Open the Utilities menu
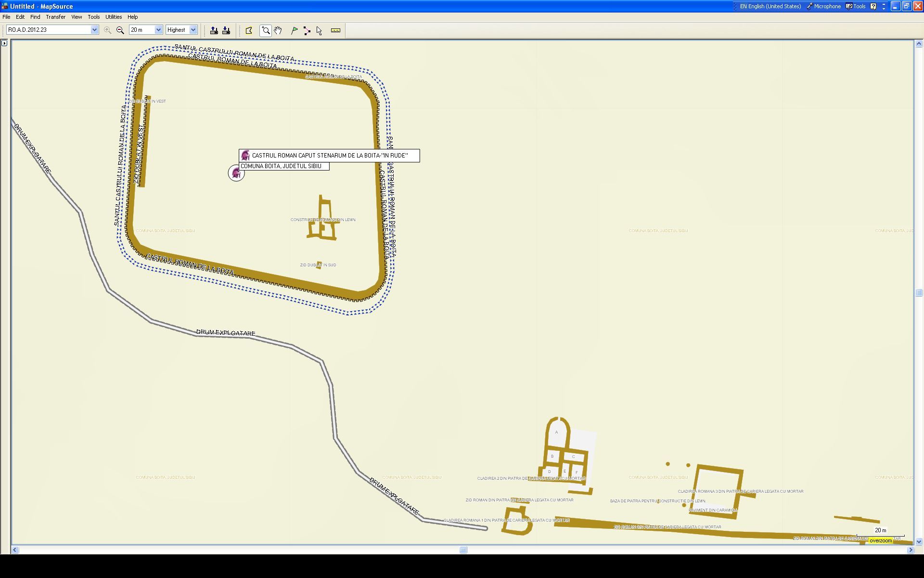924x578 pixels. 114,17
